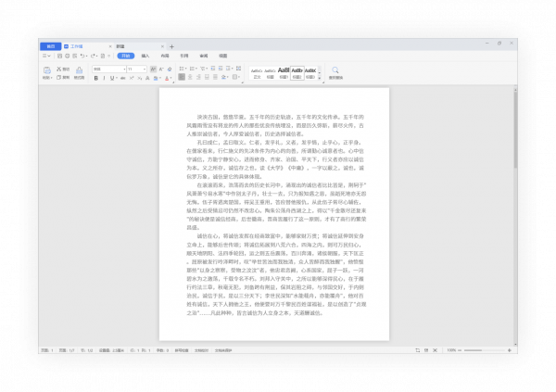Viewport: 556px width, 392px height.
Task: Switch to the 插入 ribbon tab
Action: 145,56
